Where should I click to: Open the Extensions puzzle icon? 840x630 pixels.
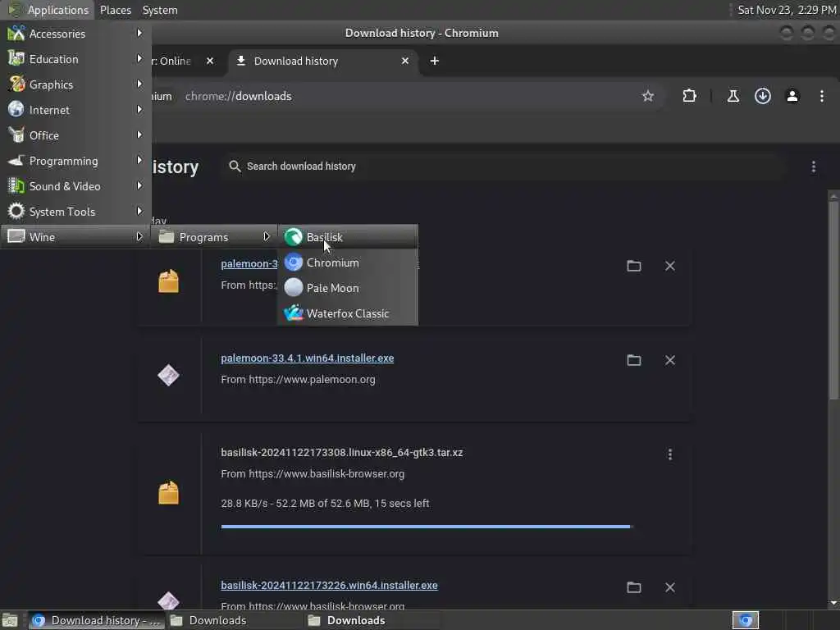coord(689,96)
